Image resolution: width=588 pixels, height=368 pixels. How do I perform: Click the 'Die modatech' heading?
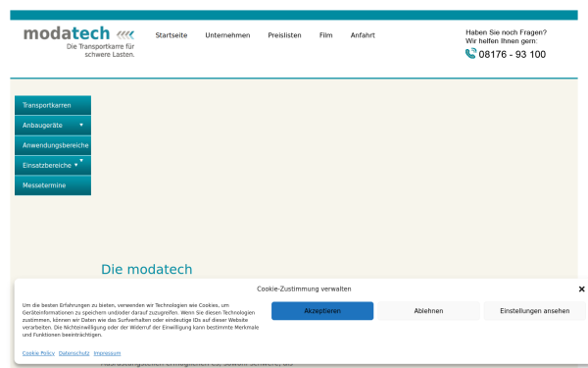pyautogui.click(x=147, y=269)
